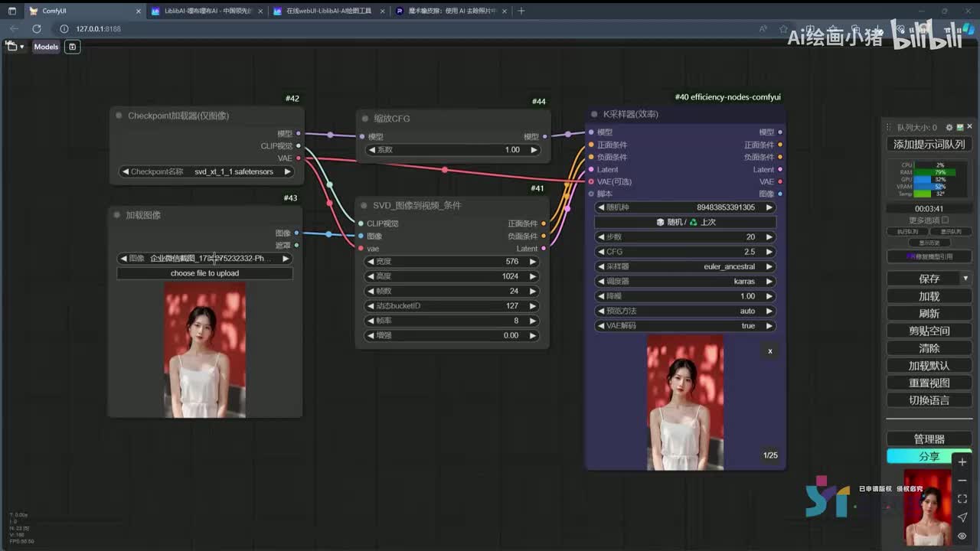Image resolution: width=980 pixels, height=551 pixels.
Task: Collapse the 缩放CFG node
Action: pos(365,119)
